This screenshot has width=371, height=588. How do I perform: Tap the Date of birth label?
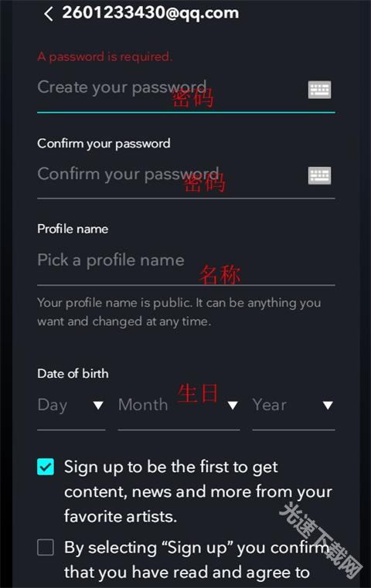(73, 374)
